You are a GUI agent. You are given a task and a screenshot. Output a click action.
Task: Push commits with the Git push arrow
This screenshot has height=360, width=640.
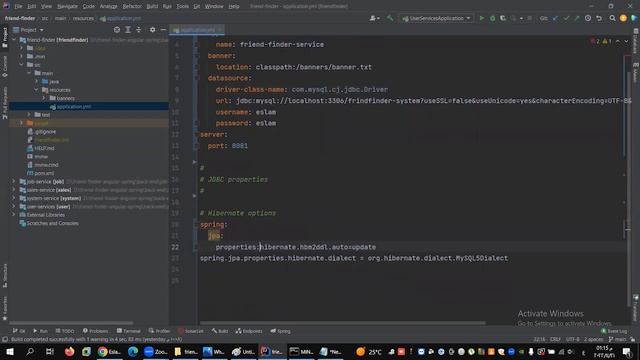tap(576, 18)
